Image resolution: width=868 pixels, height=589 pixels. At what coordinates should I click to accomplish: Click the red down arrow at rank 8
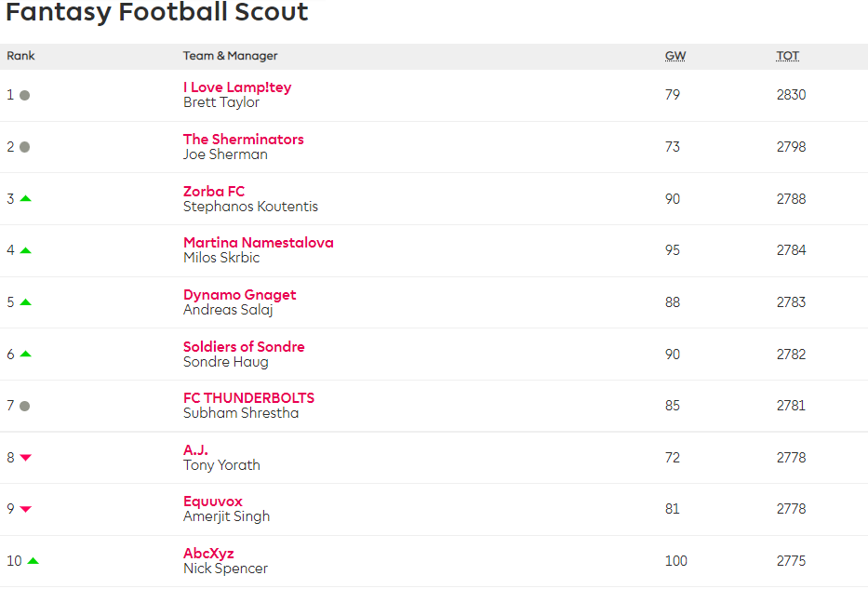click(x=25, y=458)
